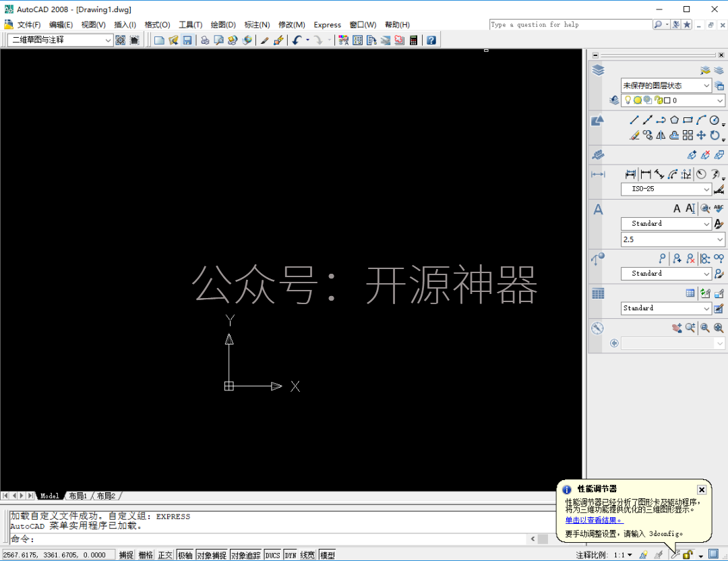Viewport: 728px width, 561px height.
Task: Switch to the 布局2 layout tab
Action: pyautogui.click(x=106, y=496)
